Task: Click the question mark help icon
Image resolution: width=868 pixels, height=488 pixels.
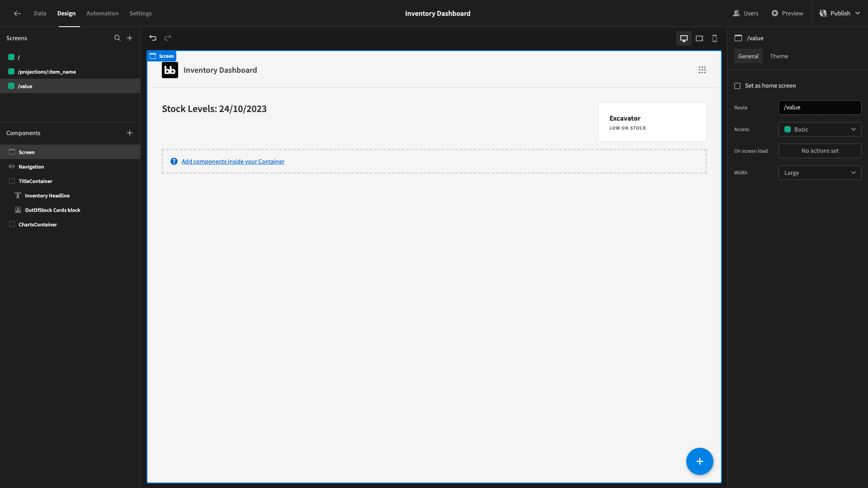Action: click(x=174, y=161)
